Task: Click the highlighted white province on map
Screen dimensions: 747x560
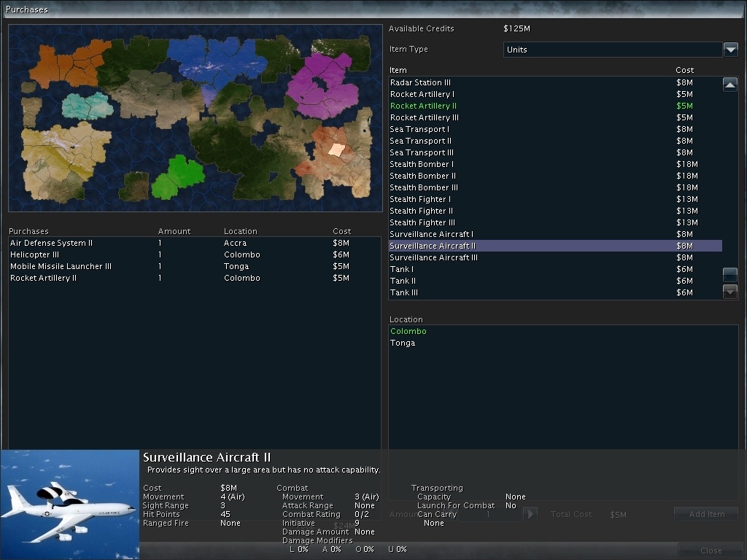Action: (x=336, y=149)
